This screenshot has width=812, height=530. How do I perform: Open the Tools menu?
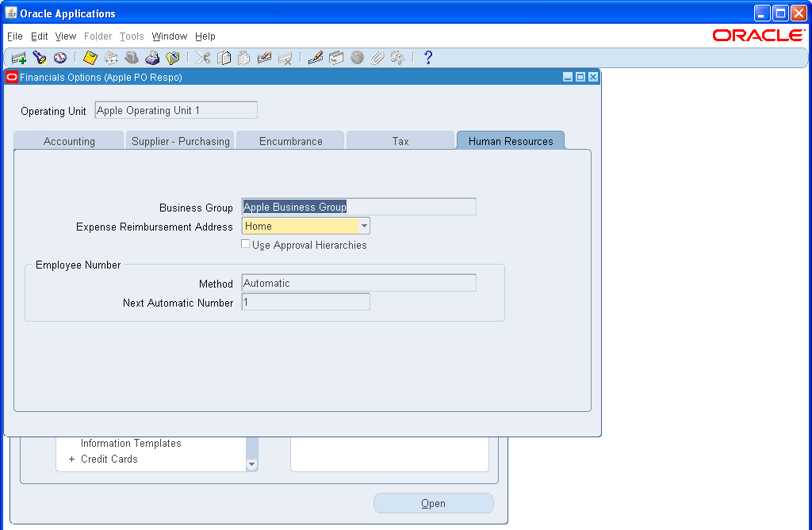pos(132,36)
